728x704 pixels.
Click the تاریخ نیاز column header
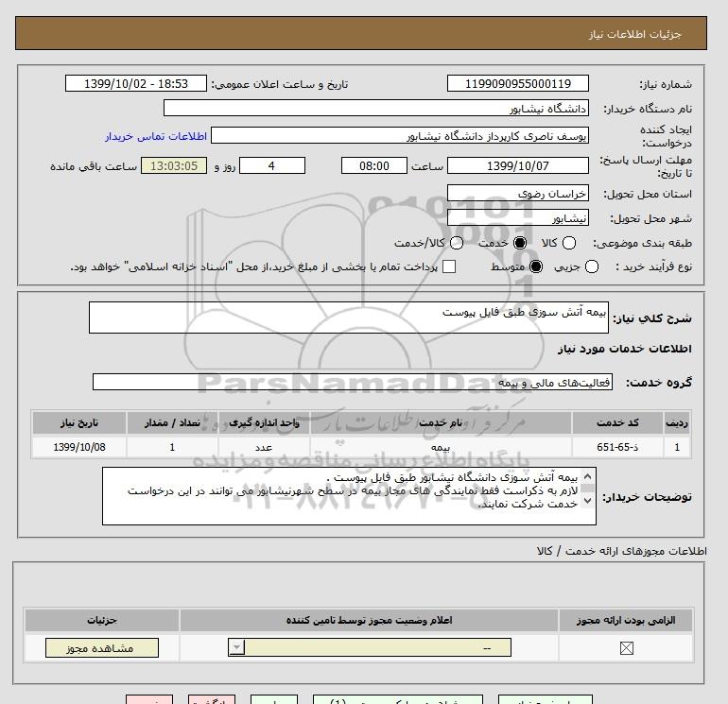pyautogui.click(x=79, y=422)
